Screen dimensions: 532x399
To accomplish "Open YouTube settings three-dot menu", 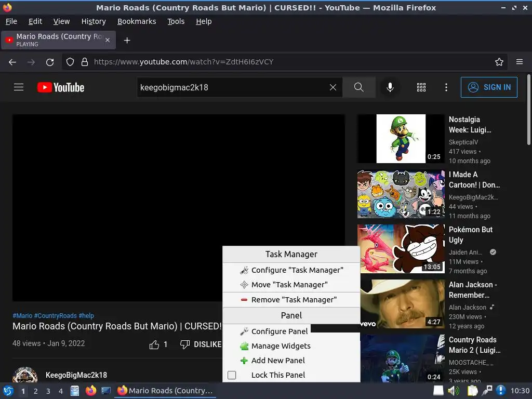I will 446,87.
